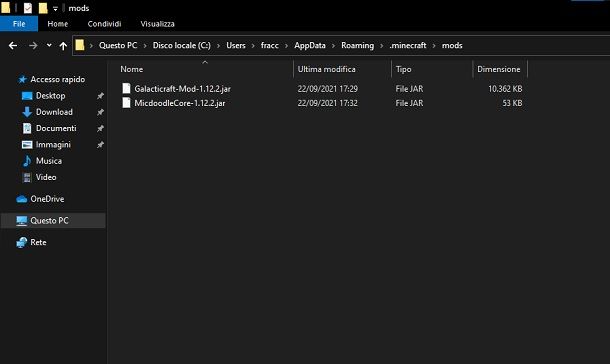This screenshot has height=364, width=610.
Task: Navigate to AppData breadcrumb
Action: (x=310, y=46)
